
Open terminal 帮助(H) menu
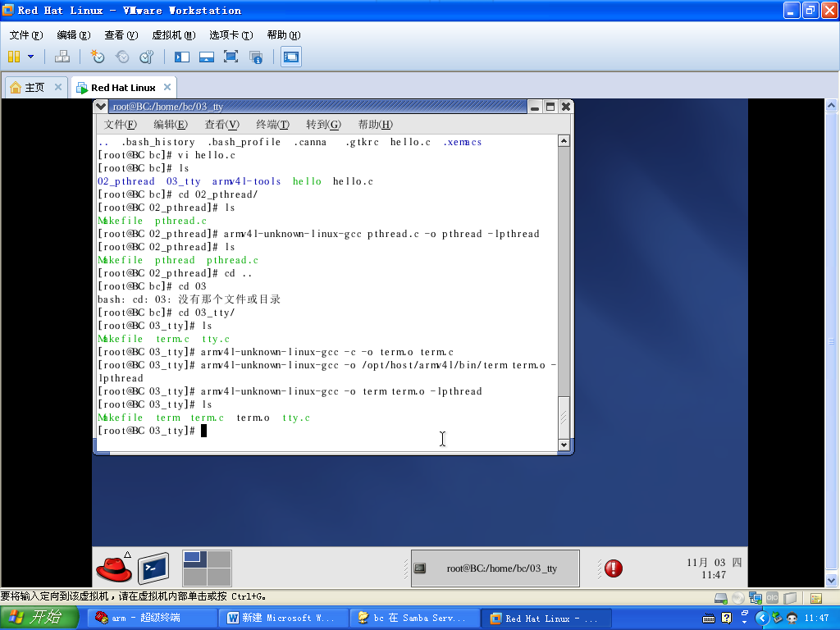(x=375, y=125)
